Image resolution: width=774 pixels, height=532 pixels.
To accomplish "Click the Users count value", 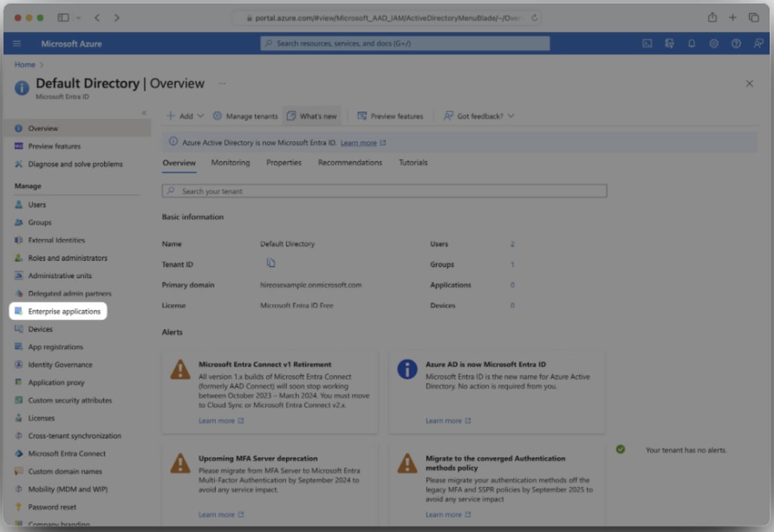I will click(x=512, y=244).
